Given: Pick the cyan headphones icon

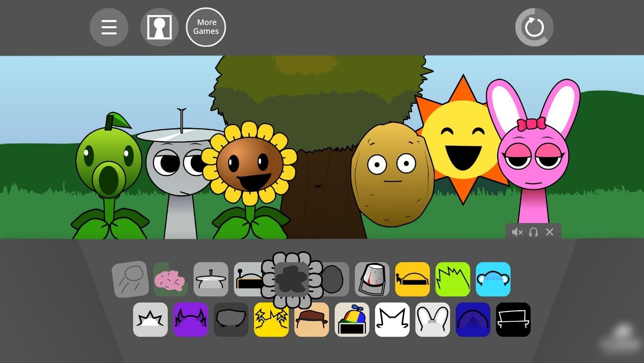Looking at the screenshot, I should pyautogui.click(x=493, y=280).
